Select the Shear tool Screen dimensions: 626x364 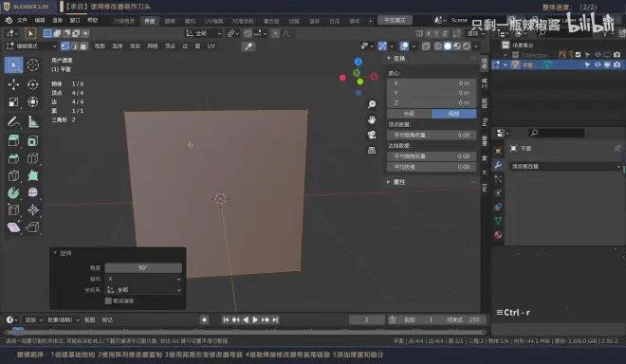(13, 227)
